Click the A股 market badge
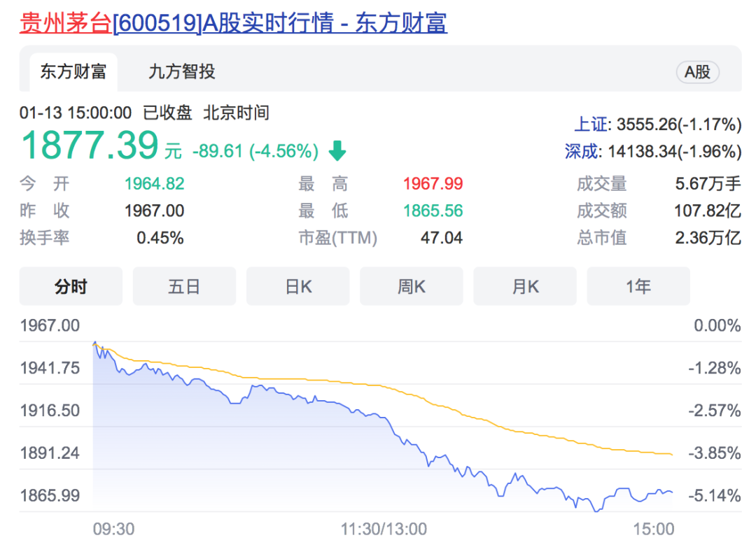The image size is (756, 540). 698,72
